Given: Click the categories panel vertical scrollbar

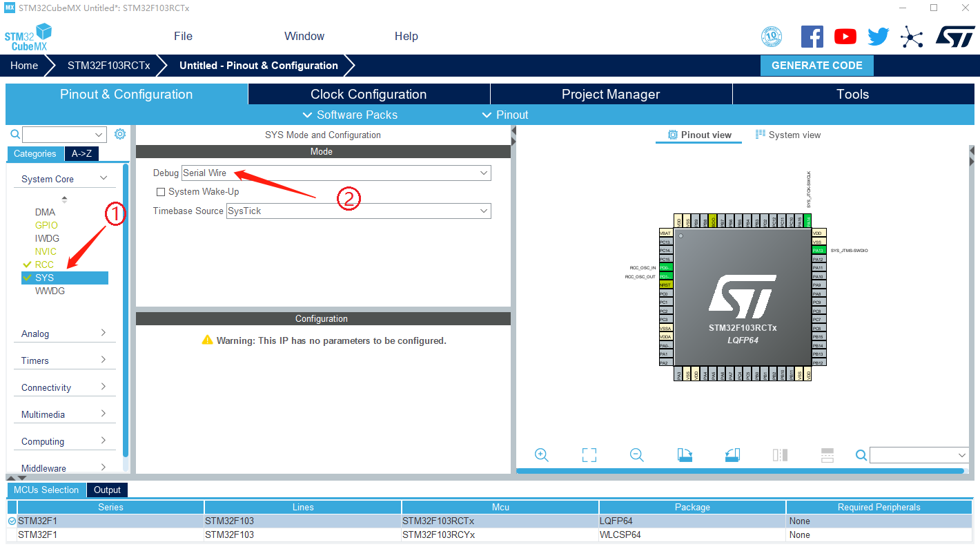Looking at the screenshot, I should pyautogui.click(x=126, y=309).
